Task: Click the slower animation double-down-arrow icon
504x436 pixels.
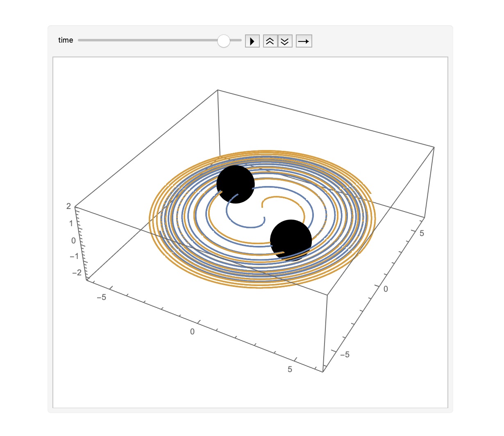Action: pyautogui.click(x=285, y=41)
